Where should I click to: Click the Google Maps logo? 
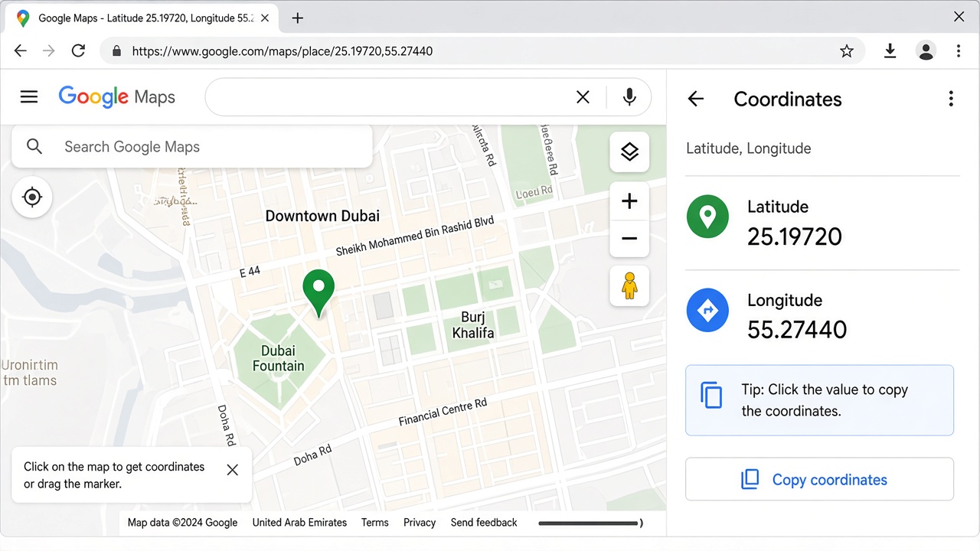[x=116, y=97]
